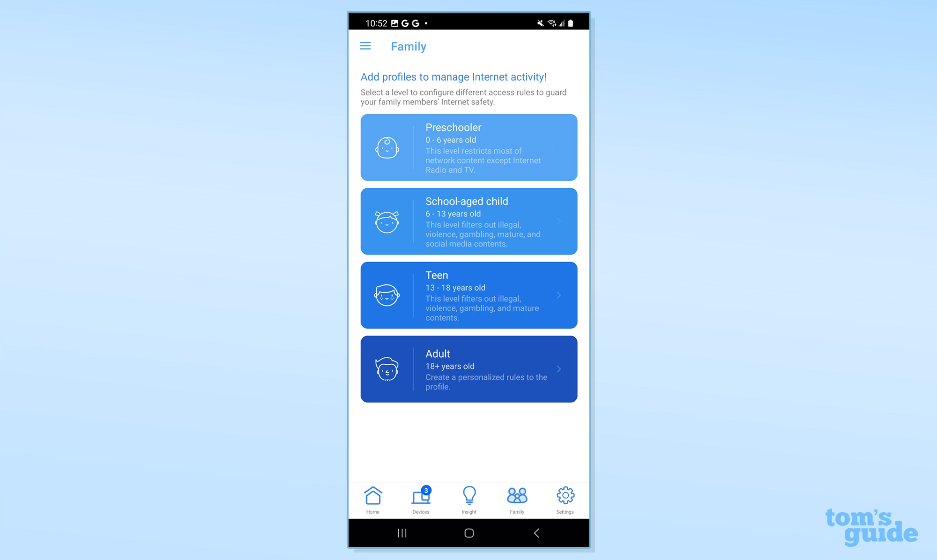The width and height of the screenshot is (937, 560).
Task: Switch to the Devices tab
Action: (x=421, y=500)
